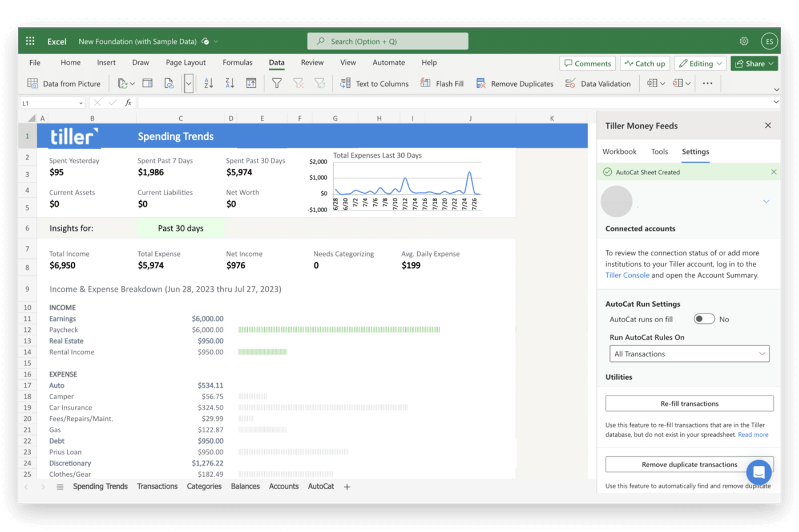The height and width of the screenshot is (532, 799).
Task: Click the Ungroup outline icon
Action: [x=678, y=83]
